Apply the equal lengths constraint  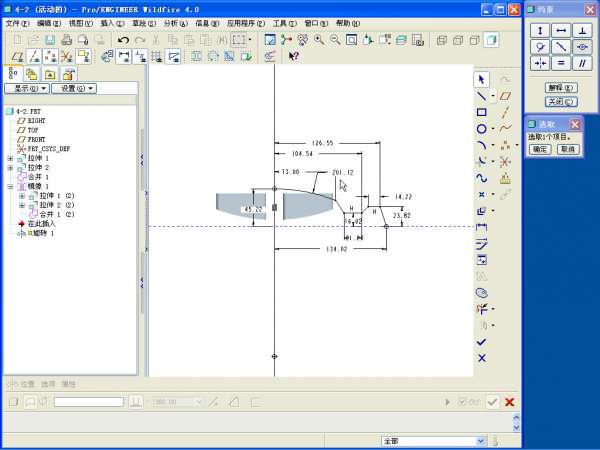click(562, 63)
